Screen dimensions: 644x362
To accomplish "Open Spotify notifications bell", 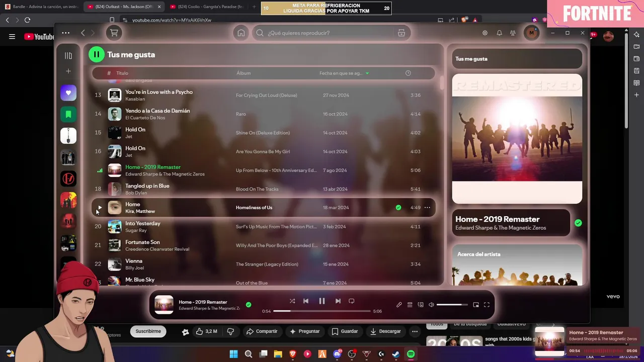I will [x=499, y=33].
